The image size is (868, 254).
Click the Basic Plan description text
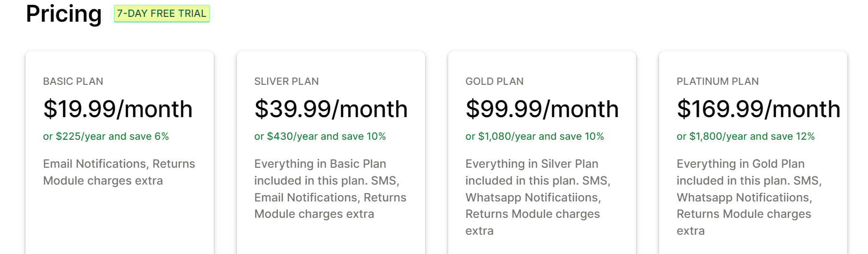click(119, 172)
